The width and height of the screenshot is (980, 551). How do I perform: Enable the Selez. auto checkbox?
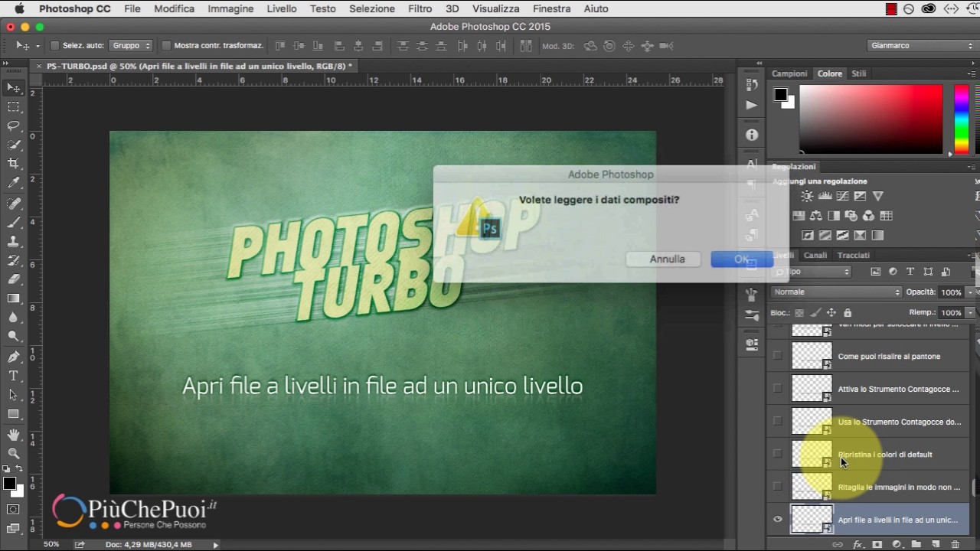[x=54, y=46]
